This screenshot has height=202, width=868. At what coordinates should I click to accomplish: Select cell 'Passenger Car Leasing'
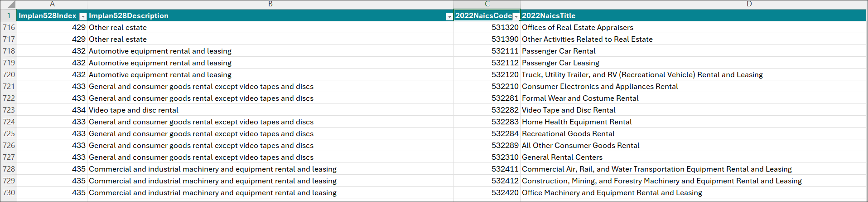(x=693, y=63)
